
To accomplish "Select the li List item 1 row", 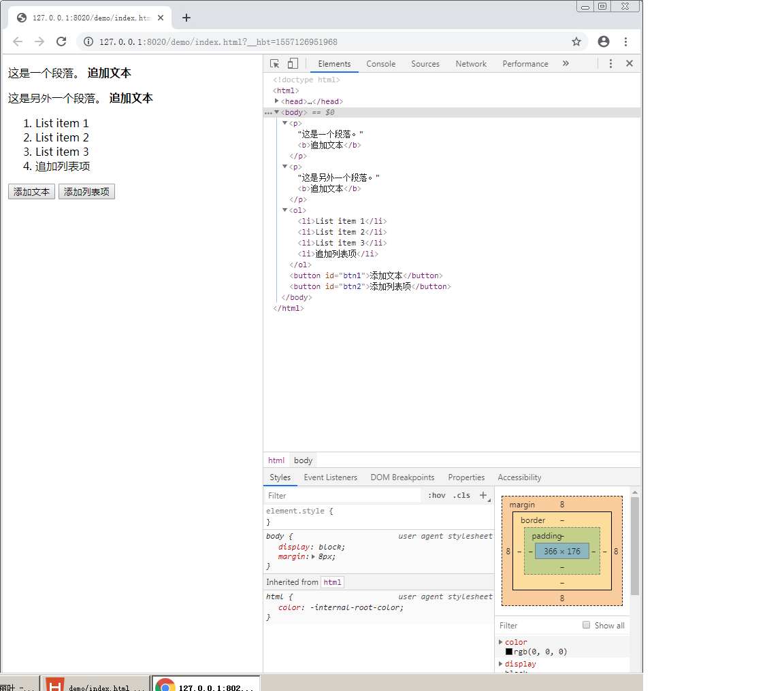I will click(342, 221).
